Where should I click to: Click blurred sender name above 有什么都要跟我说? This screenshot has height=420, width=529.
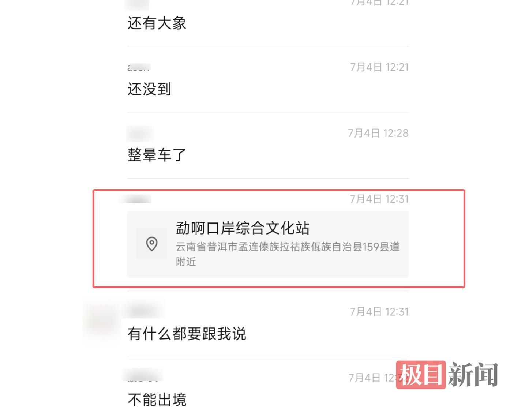[143, 311]
